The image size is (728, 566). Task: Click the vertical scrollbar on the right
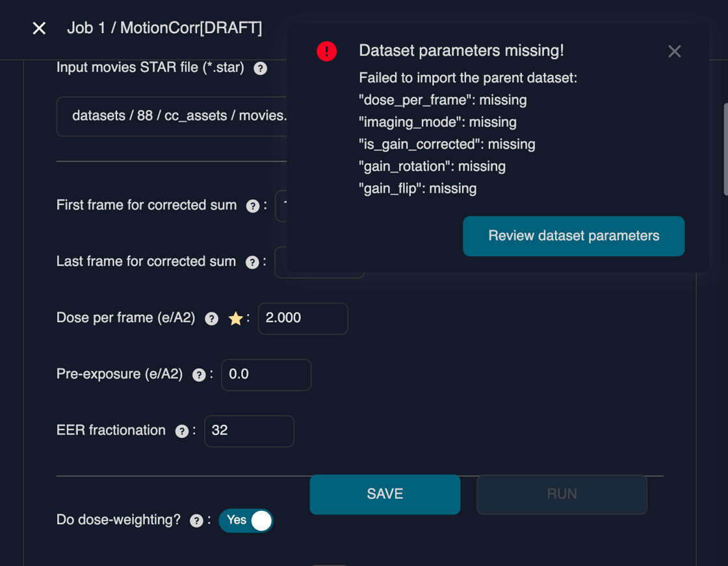point(725,150)
